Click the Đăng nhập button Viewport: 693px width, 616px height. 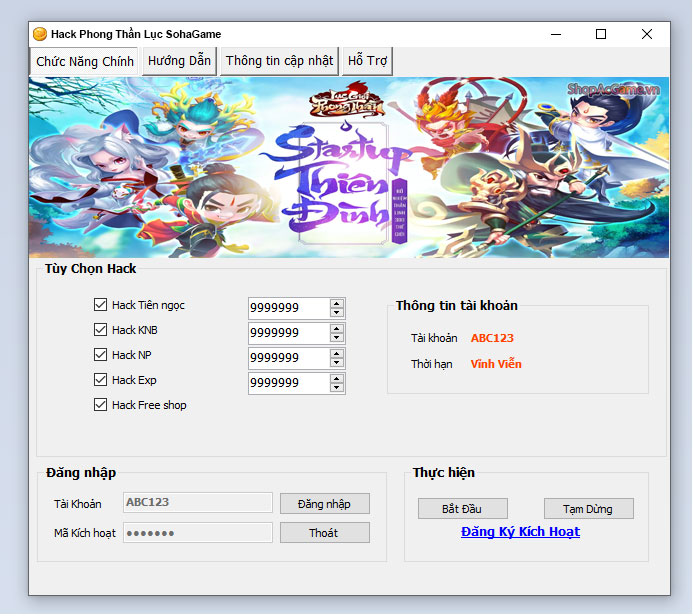(325, 504)
